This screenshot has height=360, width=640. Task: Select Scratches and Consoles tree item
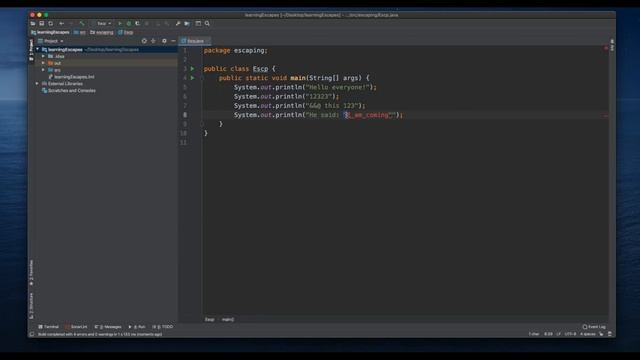[x=69, y=91]
